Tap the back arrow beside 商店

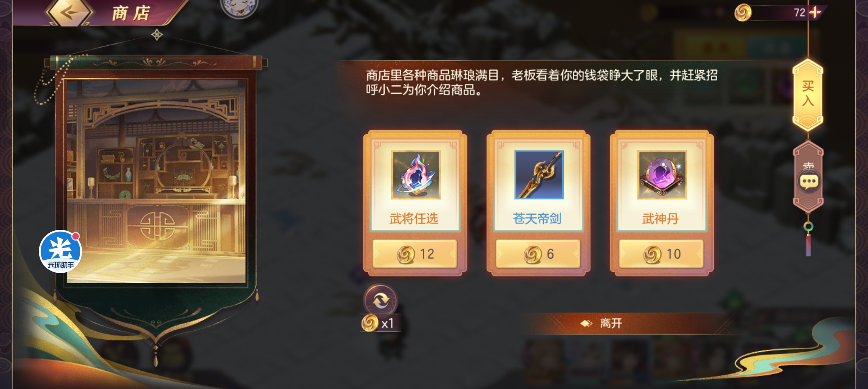69,12
